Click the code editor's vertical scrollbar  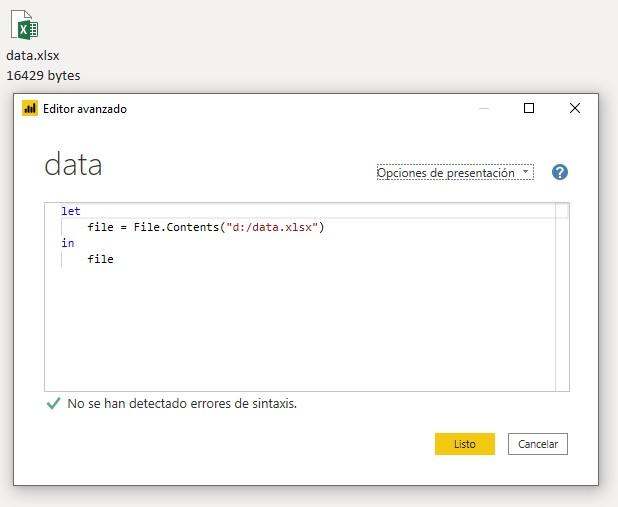point(562,300)
